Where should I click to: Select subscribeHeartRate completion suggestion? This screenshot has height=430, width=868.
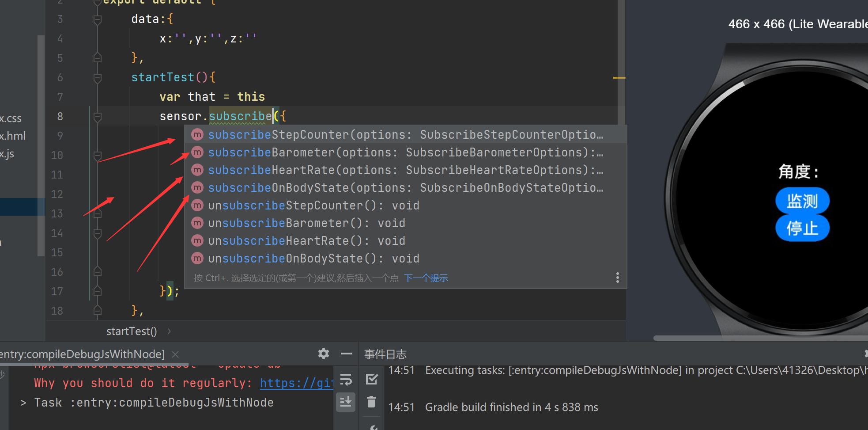tap(405, 170)
